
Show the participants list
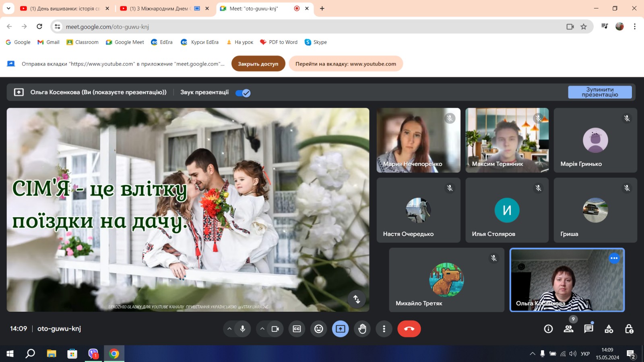coord(568,329)
